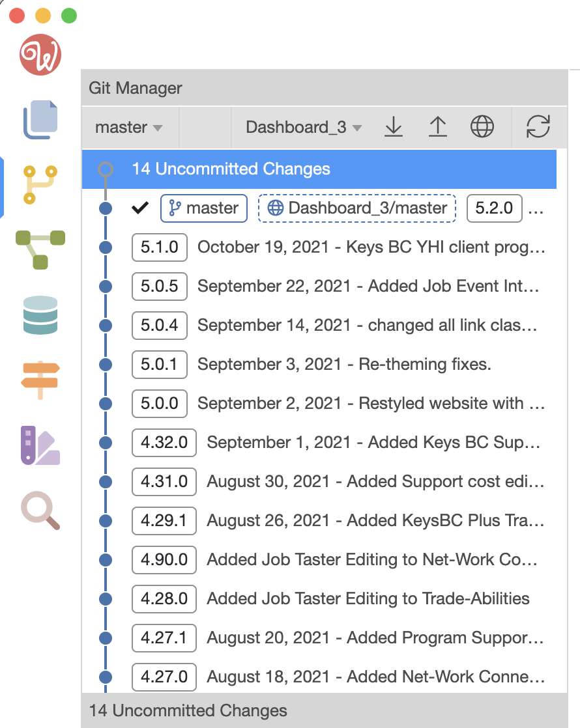Image resolution: width=580 pixels, height=728 pixels.
Task: Open the master branch dropdown
Action: [x=129, y=127]
